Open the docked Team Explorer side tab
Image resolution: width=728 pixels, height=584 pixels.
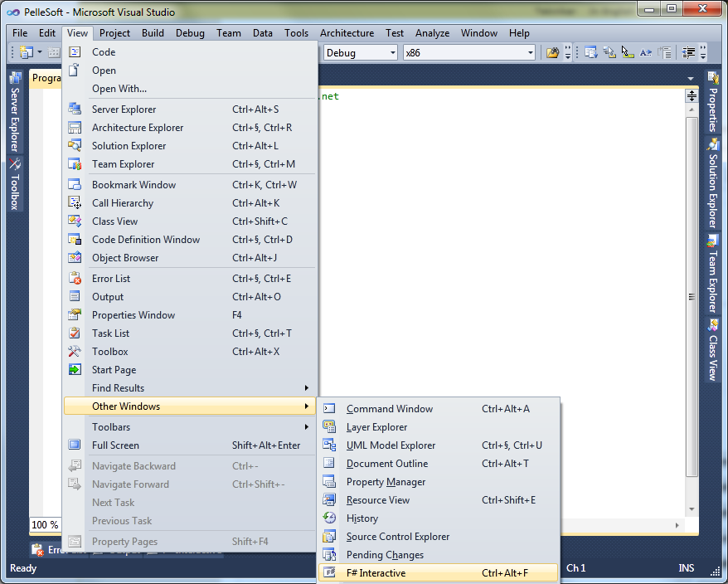pos(713,274)
